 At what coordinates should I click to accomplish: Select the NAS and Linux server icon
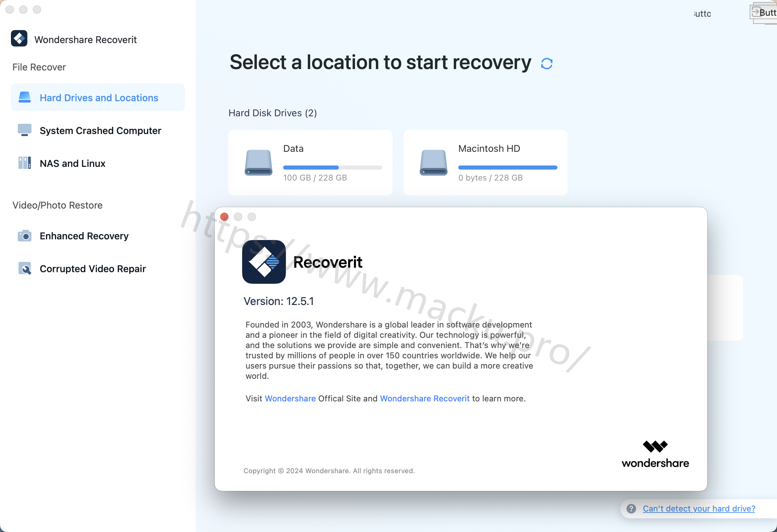25,163
